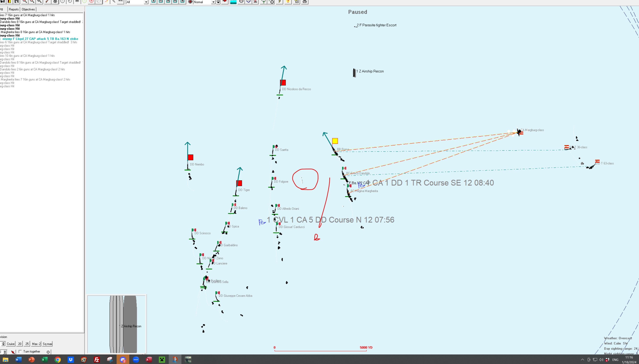This screenshot has height=364, width=639.
Task: Click the 'Max -2' speed button
Action: click(36, 344)
